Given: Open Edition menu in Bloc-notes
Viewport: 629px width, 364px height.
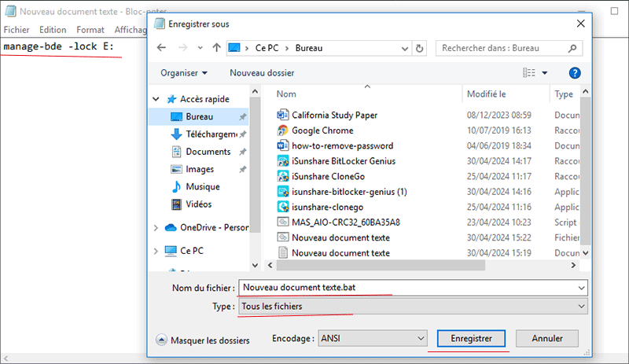Looking at the screenshot, I should (x=53, y=30).
